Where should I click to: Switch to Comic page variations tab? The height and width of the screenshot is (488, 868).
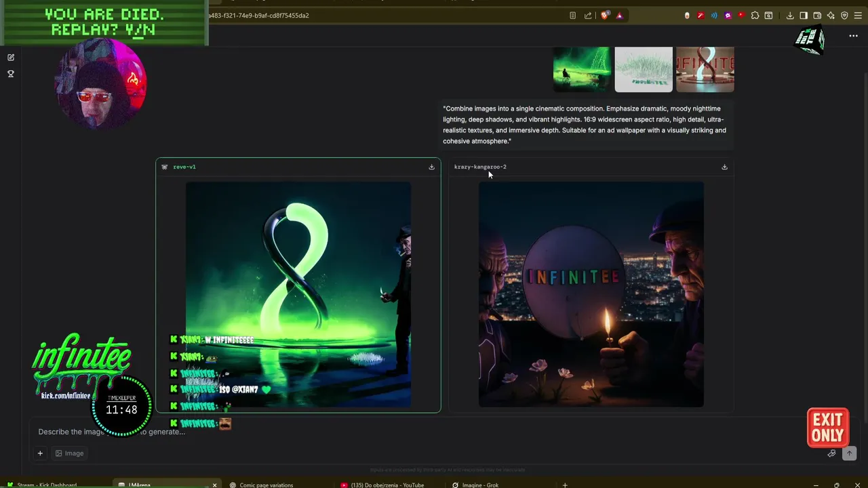(266, 485)
